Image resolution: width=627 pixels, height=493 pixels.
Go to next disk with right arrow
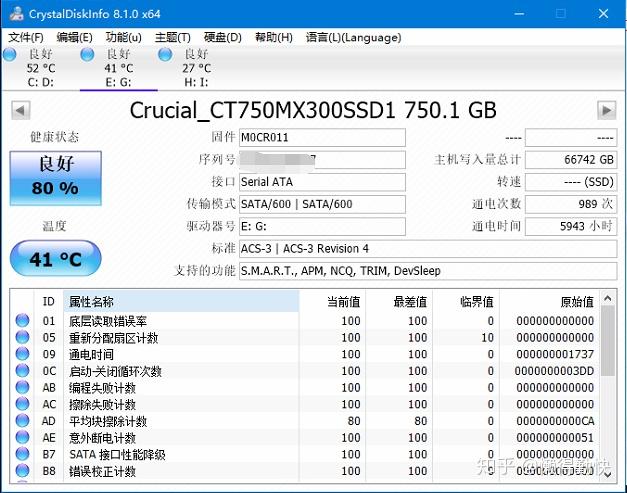pos(606,110)
